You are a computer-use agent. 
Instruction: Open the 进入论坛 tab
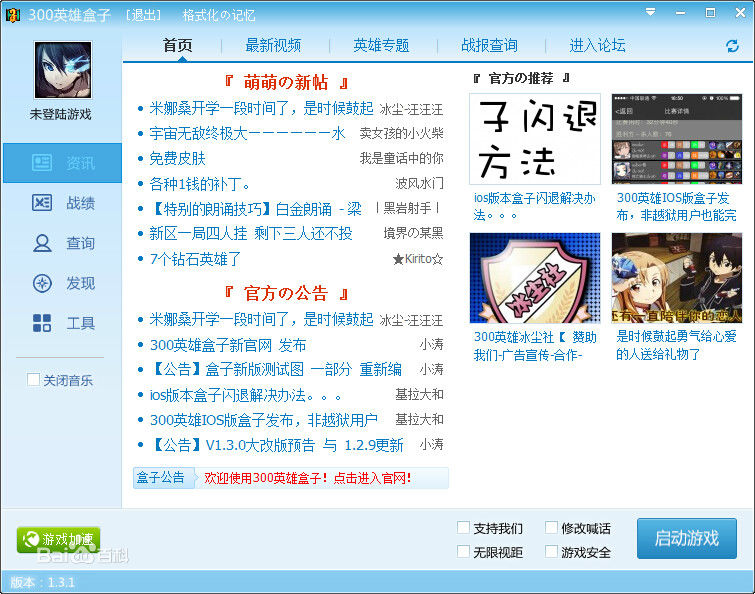pyautogui.click(x=598, y=45)
